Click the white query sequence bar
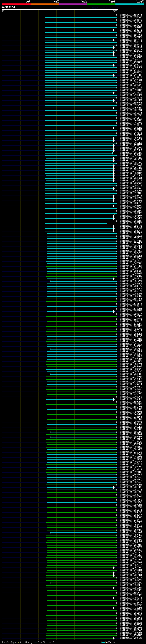This screenshot has height=644, width=146. click(60, 10)
